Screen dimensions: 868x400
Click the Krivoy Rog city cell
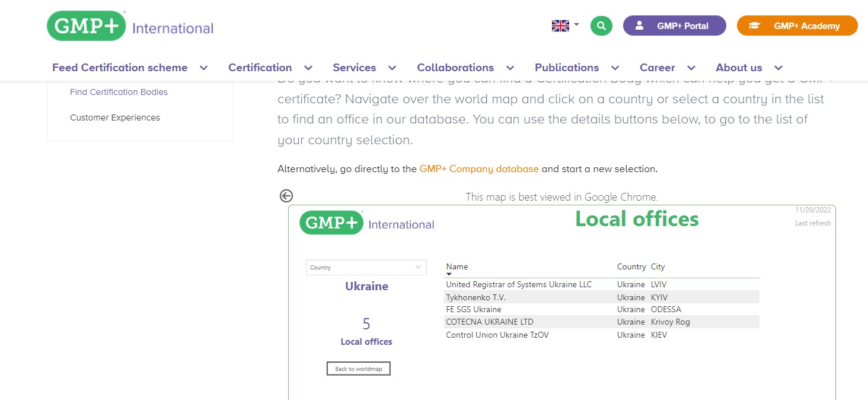coord(671,322)
